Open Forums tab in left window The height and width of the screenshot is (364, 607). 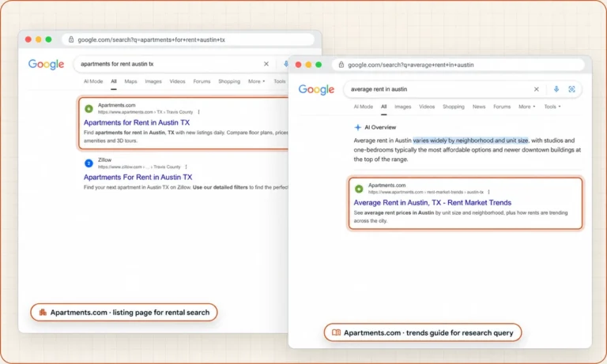202,81
